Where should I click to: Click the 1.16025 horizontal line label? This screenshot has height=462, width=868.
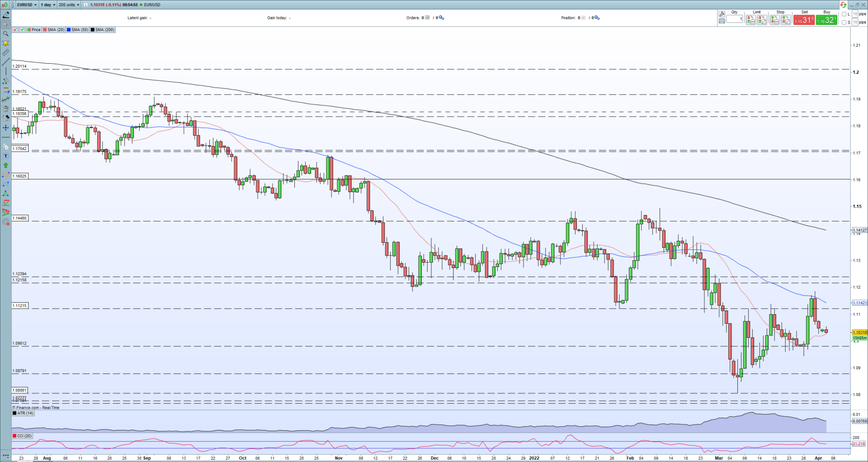coord(19,176)
